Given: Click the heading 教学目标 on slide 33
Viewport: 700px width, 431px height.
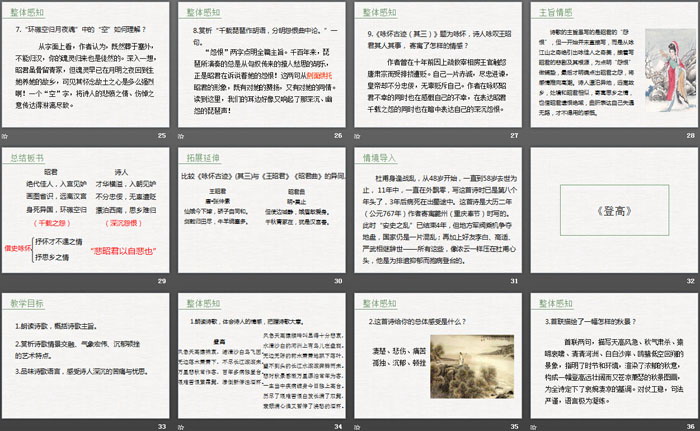Looking at the screenshot, I should [x=27, y=304].
